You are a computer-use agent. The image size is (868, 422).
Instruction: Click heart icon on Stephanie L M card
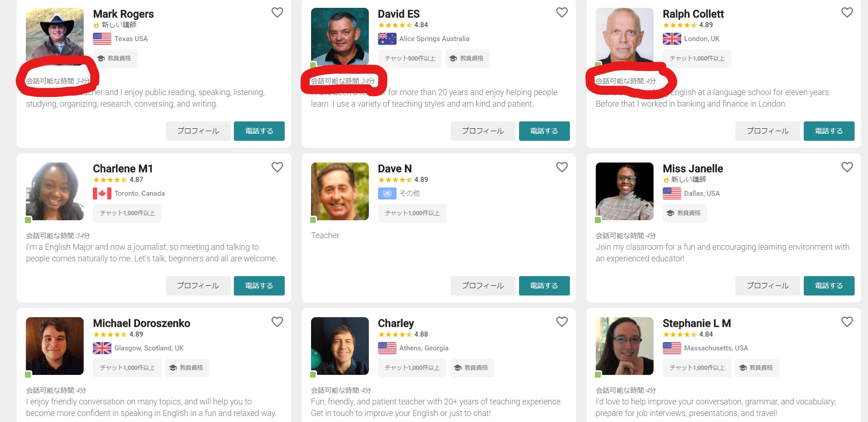tap(847, 322)
